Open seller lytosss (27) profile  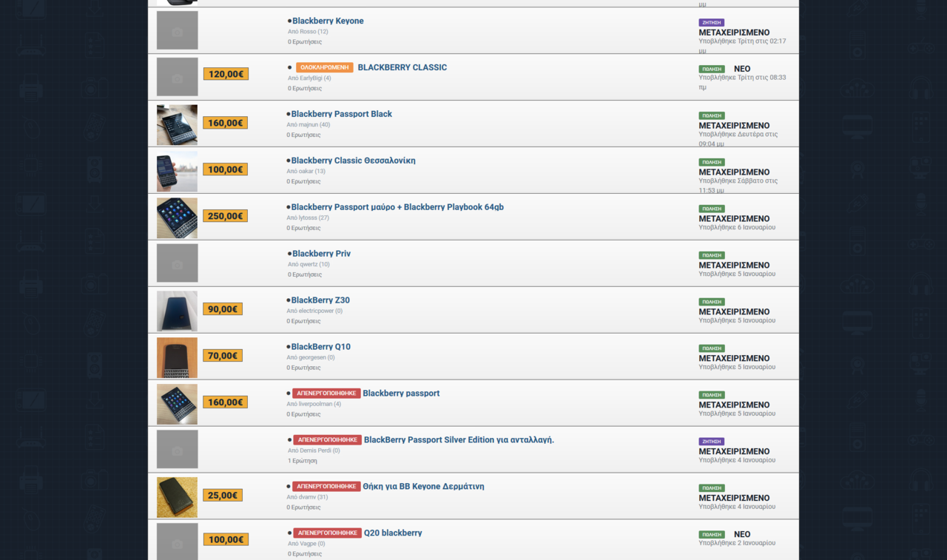pyautogui.click(x=308, y=218)
